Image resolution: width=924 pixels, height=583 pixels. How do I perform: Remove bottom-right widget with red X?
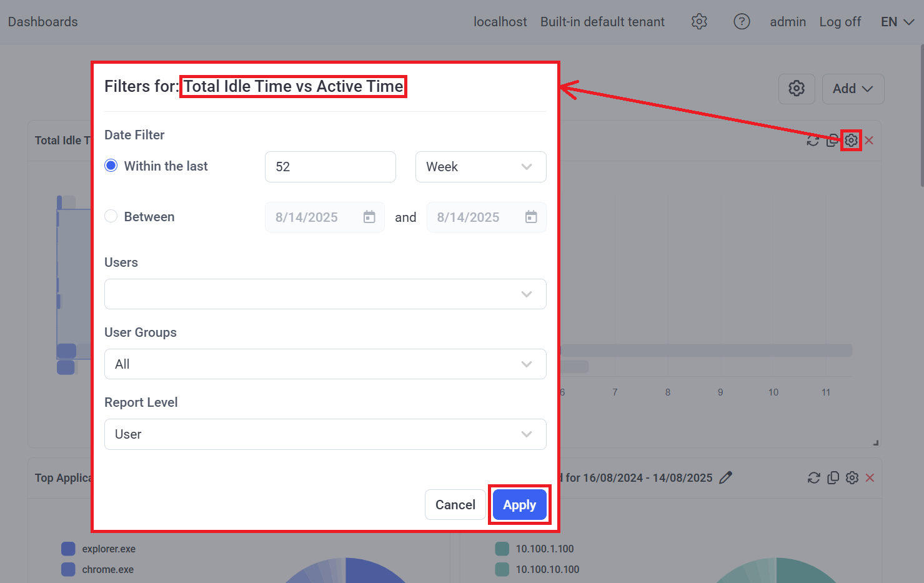(870, 478)
